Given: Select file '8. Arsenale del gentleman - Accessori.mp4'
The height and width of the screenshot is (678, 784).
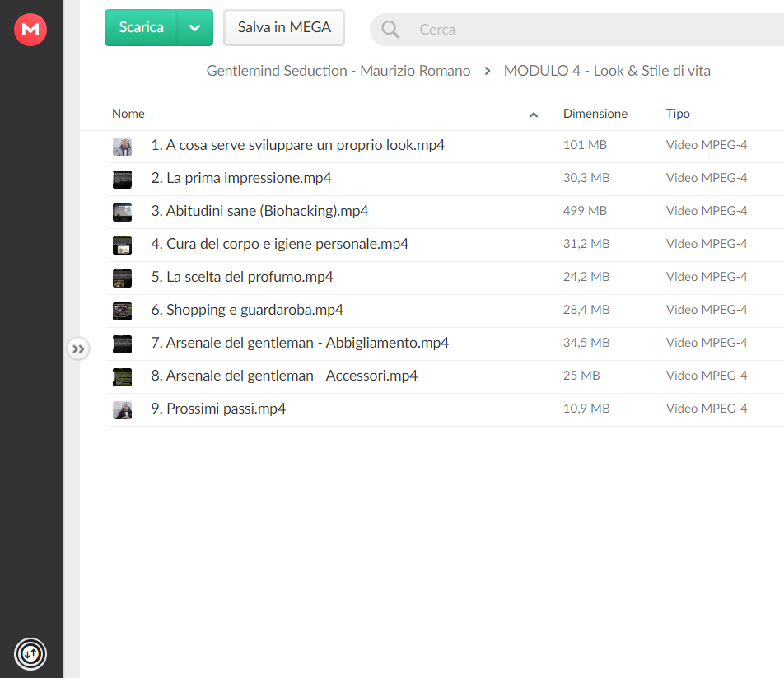Looking at the screenshot, I should click(x=445, y=376).
